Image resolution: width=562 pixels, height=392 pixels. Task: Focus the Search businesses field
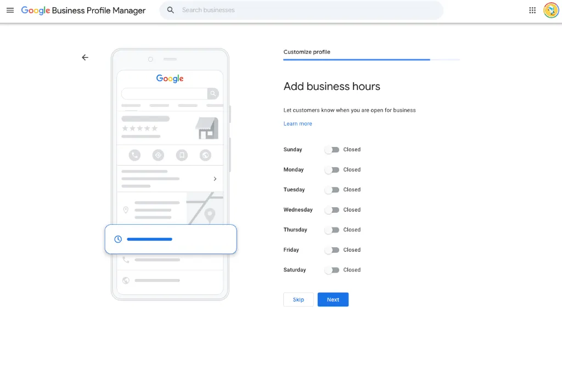301,10
